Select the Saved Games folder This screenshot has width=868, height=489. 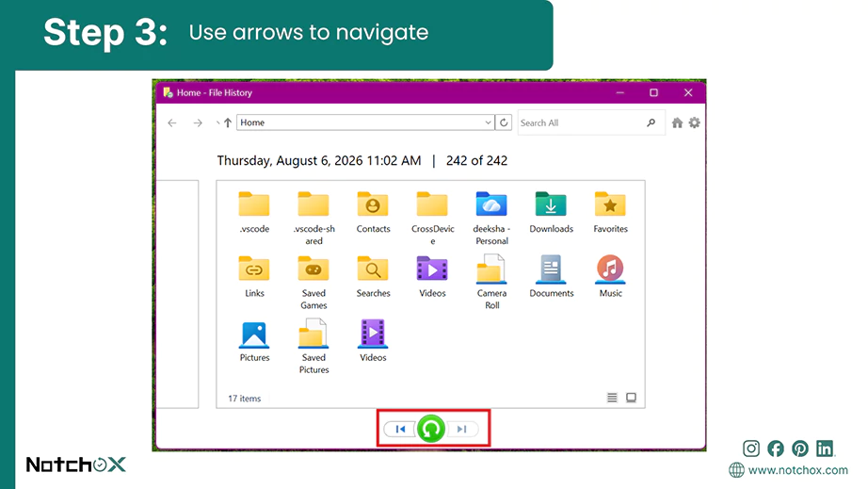tap(313, 283)
